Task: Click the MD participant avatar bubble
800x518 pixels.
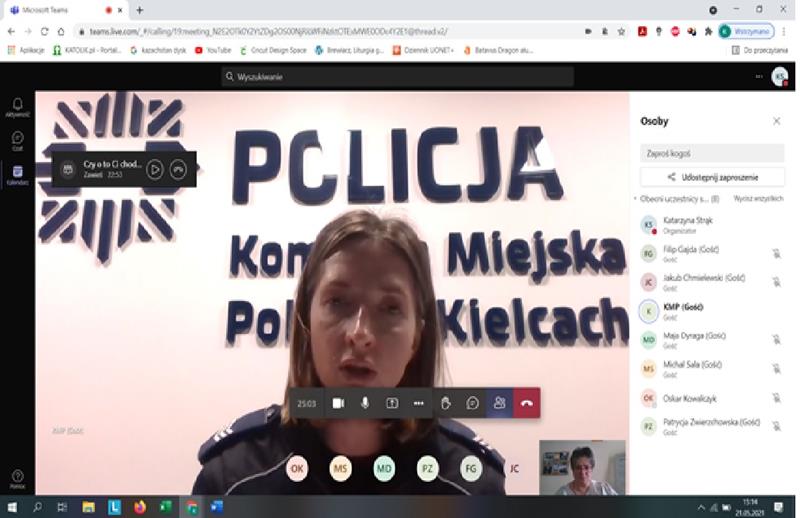Action: tap(384, 468)
